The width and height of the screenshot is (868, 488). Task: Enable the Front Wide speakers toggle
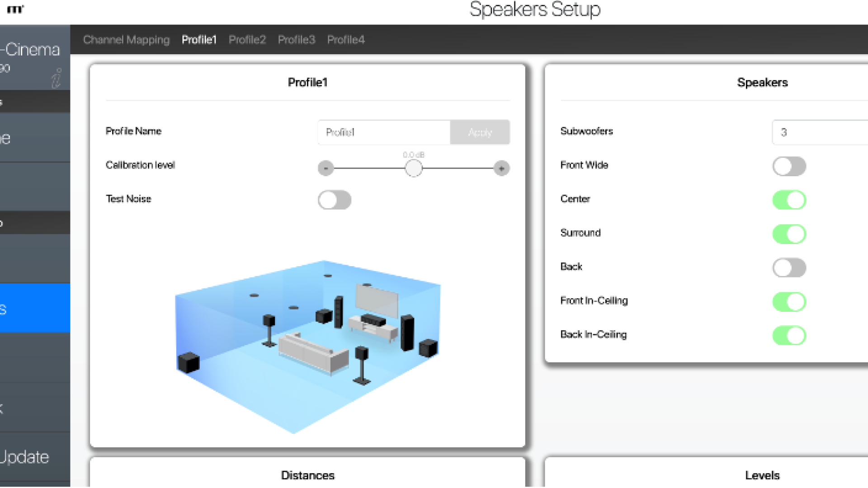coord(789,166)
